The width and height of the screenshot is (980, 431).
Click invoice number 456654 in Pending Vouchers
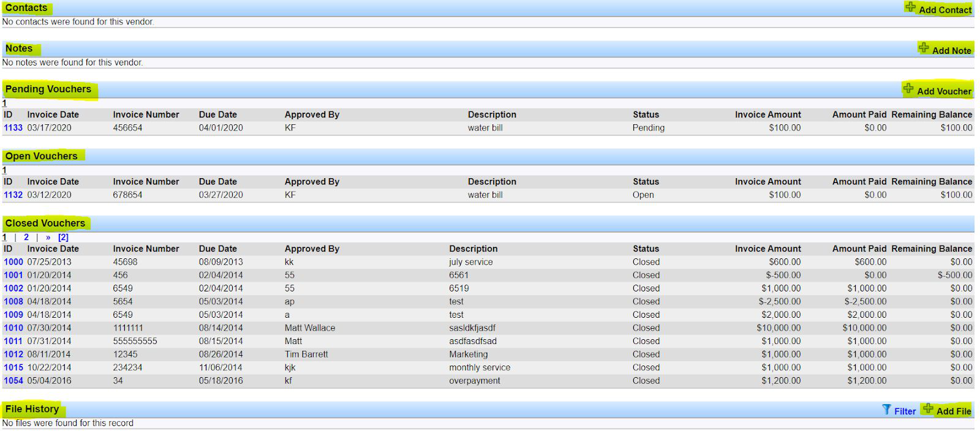point(127,128)
